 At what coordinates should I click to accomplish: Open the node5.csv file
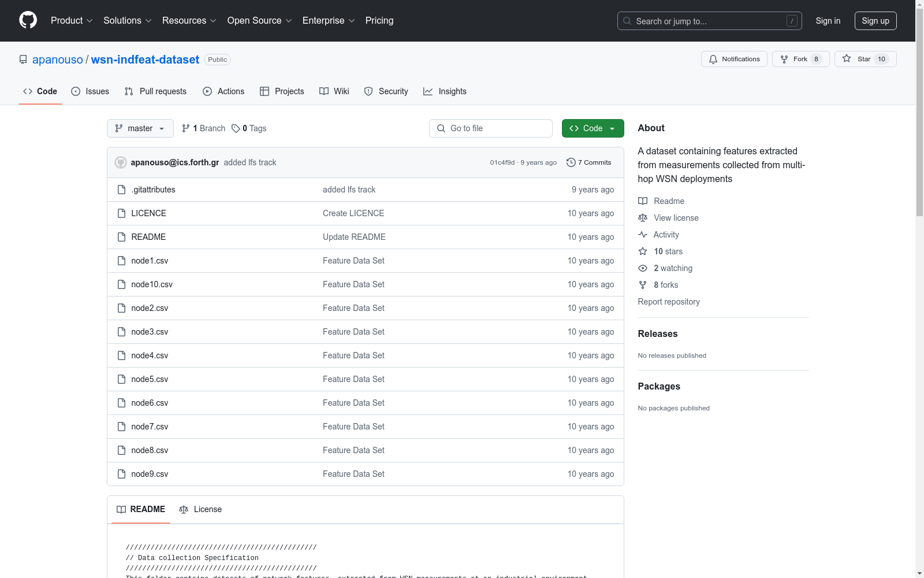[150, 379]
